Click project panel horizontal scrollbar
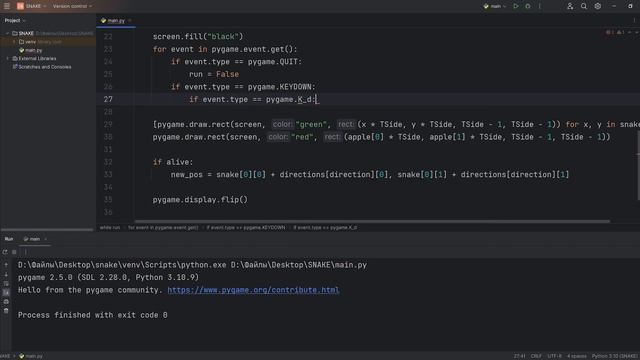The image size is (640, 360). coord(47,230)
